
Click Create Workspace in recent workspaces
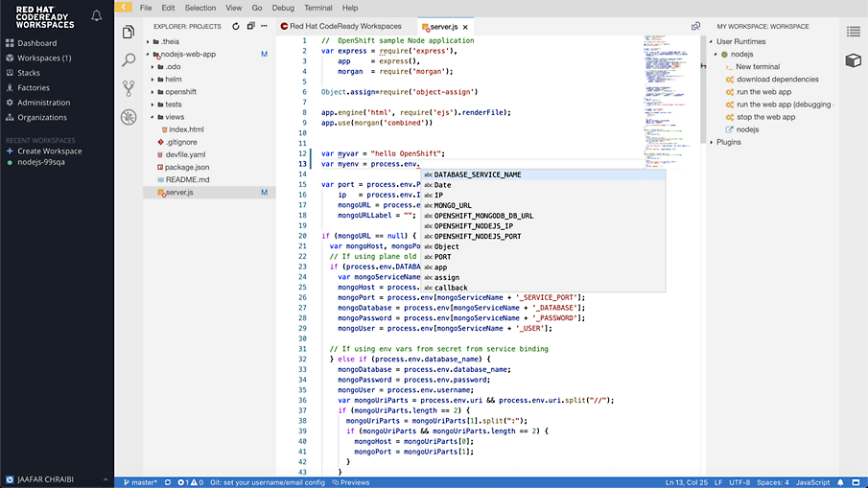[50, 151]
